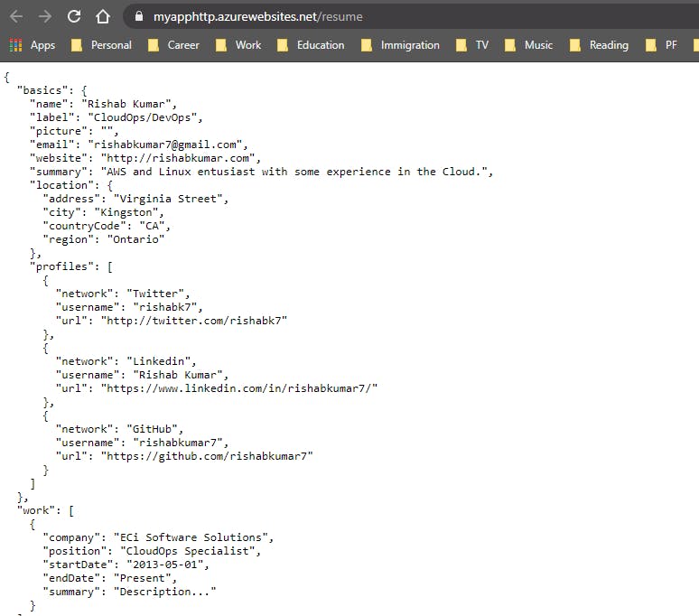
Task: Click the network "Twitter" value
Action: (155, 294)
